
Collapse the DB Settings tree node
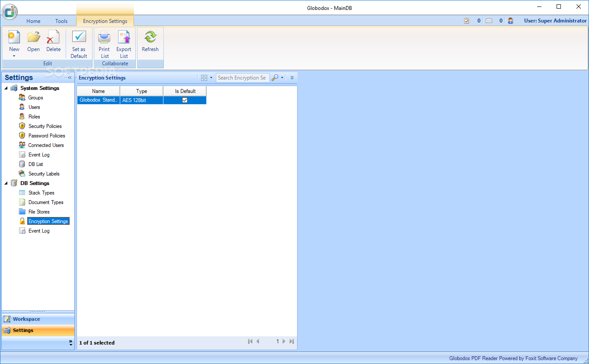coord(6,183)
